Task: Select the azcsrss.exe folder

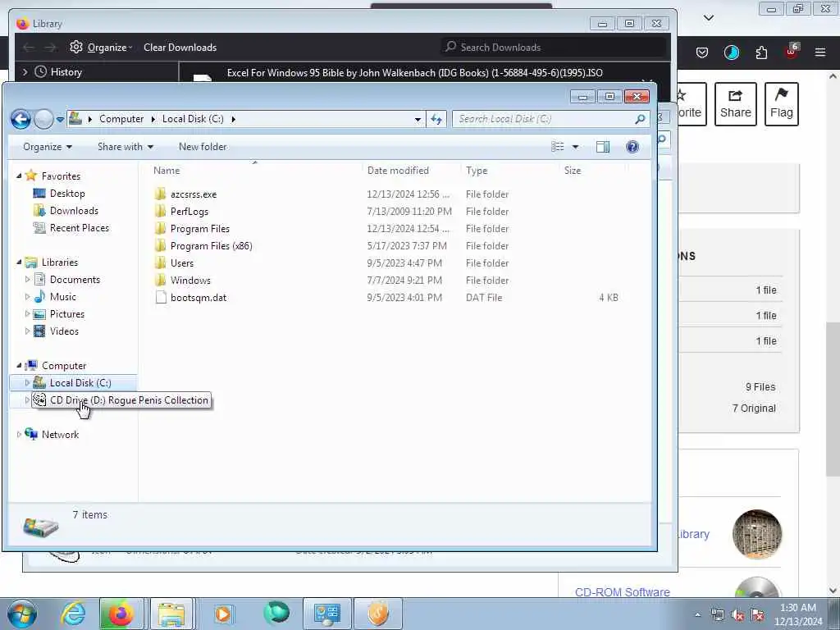Action: click(x=194, y=194)
